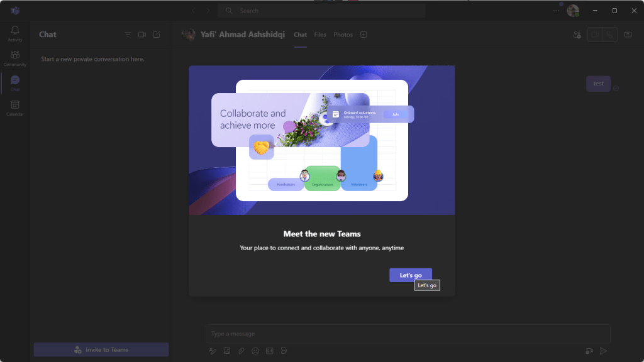
Task: Open the Photos tab
Action: coord(343,35)
